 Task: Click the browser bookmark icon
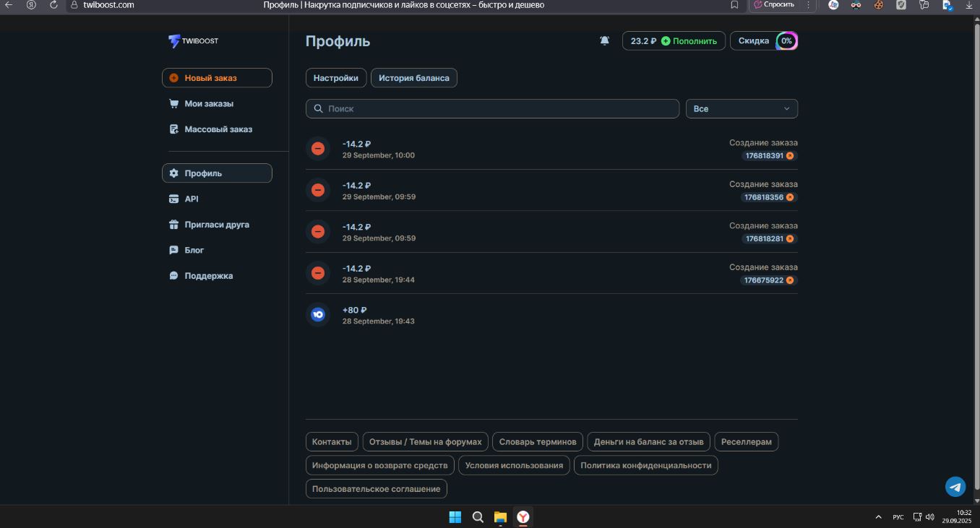point(734,5)
